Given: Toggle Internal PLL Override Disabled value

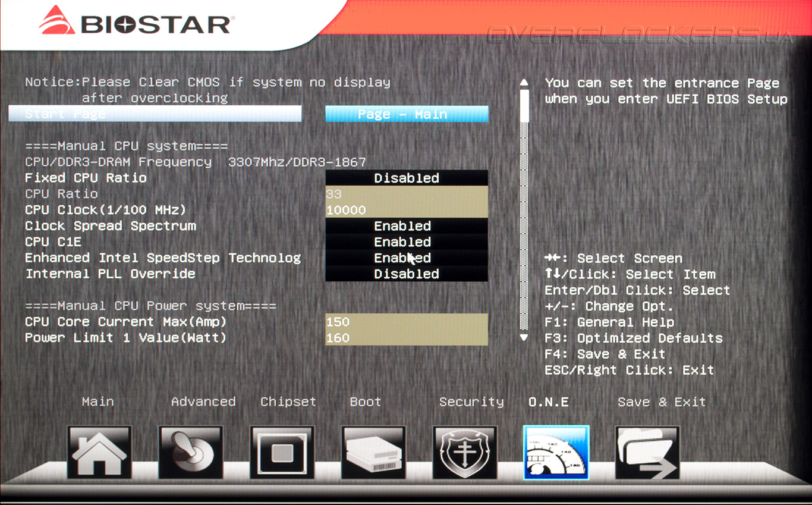Looking at the screenshot, I should click(x=407, y=274).
